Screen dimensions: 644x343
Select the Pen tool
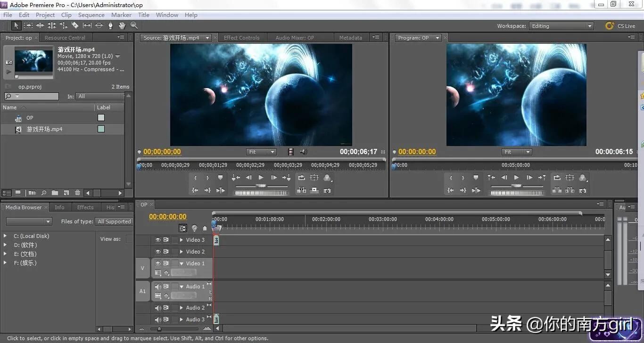pos(110,25)
